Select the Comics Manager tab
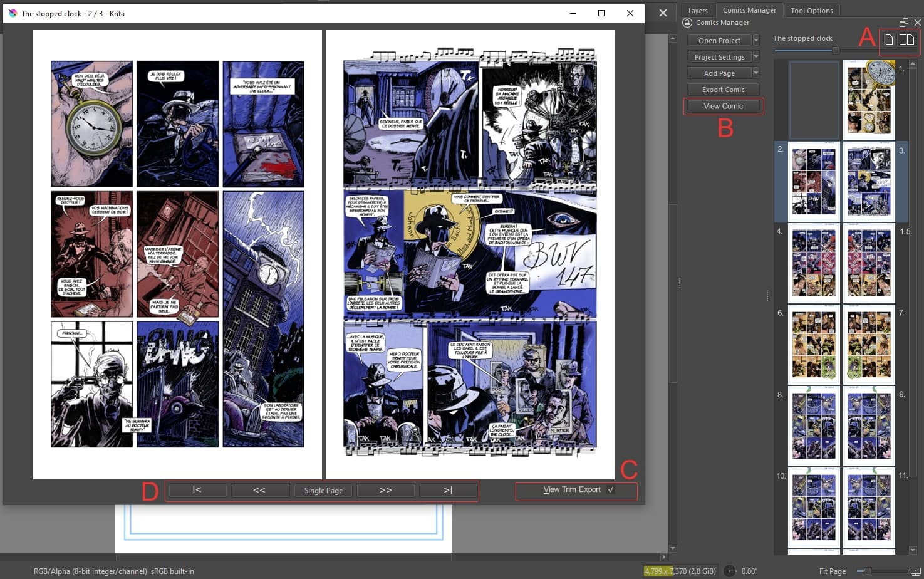The width and height of the screenshot is (924, 579). (749, 10)
